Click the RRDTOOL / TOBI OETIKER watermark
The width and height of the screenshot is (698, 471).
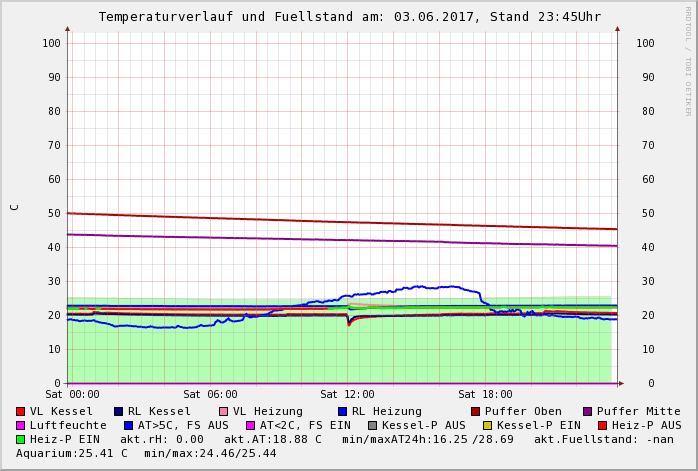(688, 60)
